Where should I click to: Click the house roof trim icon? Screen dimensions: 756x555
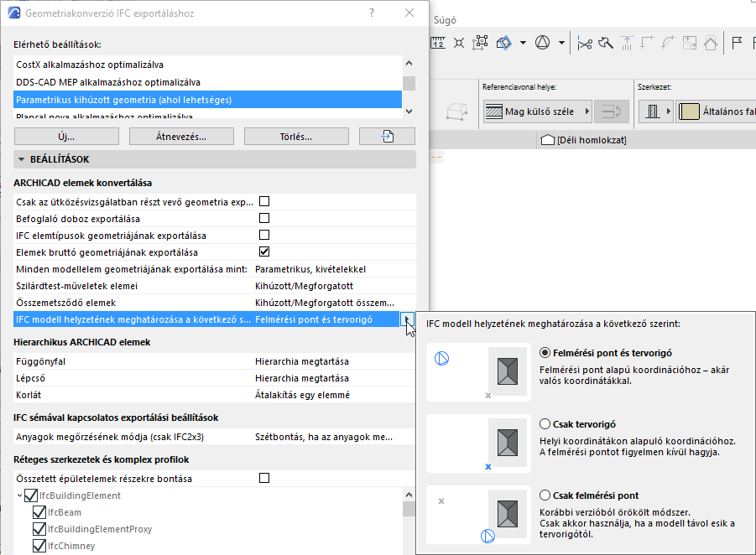click(x=711, y=43)
